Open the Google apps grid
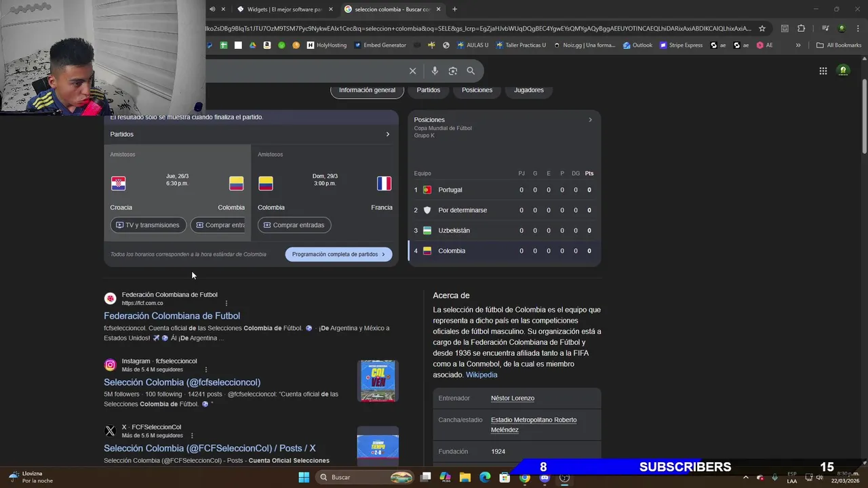Screen dimensions: 868x488 823,70
